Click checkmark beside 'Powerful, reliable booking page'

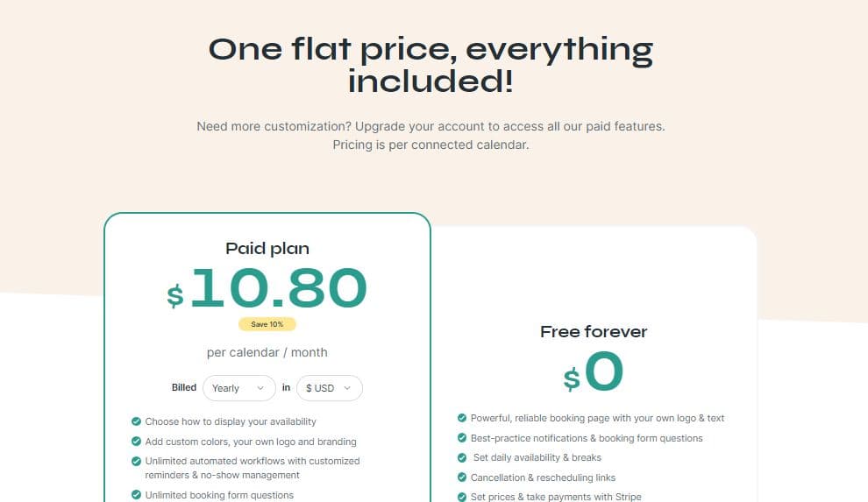[462, 418]
